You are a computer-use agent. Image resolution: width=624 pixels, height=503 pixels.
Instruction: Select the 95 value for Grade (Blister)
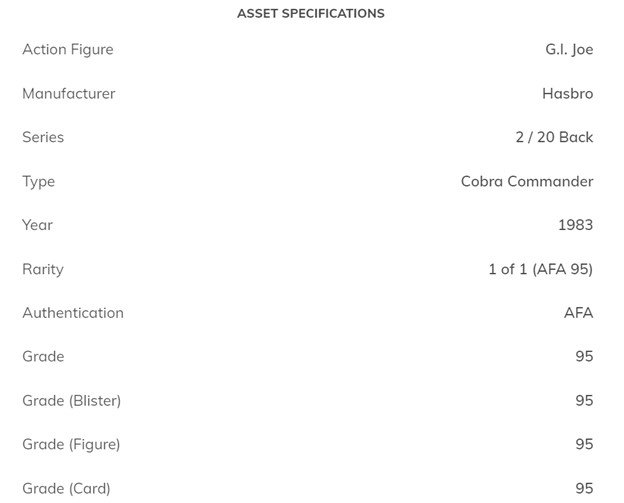click(584, 401)
